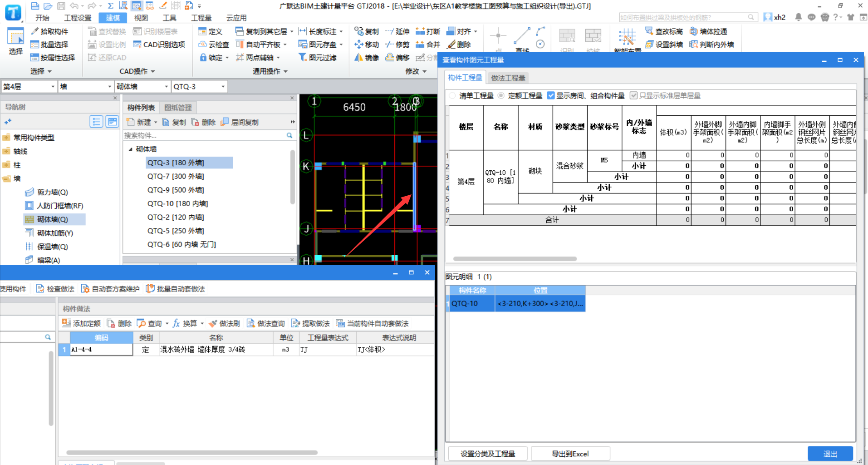Click 提取做法 extract method button
Viewport: 868px width, 465px height.
pyautogui.click(x=310, y=323)
